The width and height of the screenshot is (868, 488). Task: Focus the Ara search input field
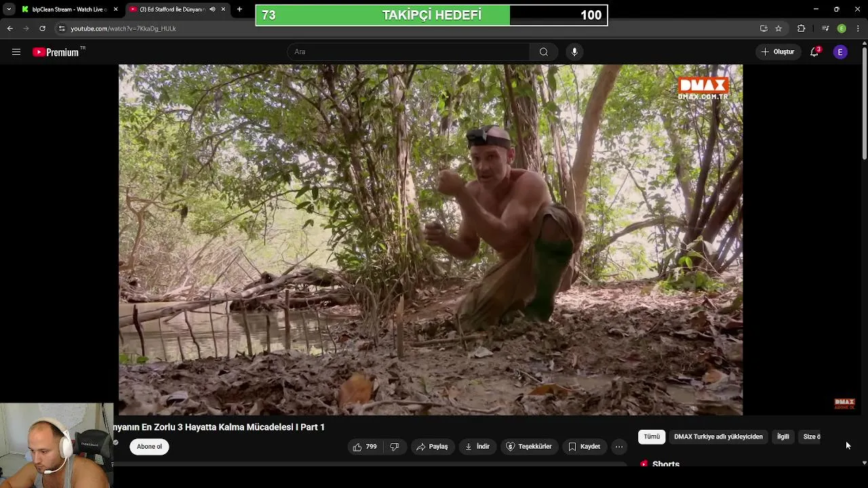click(x=408, y=52)
